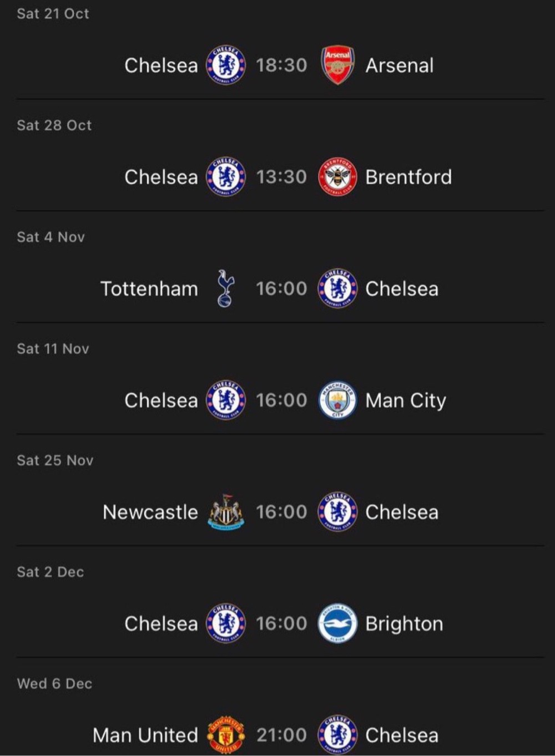The image size is (555, 756).
Task: Click Chelsea crest in Newcastle fixture
Action: [337, 512]
